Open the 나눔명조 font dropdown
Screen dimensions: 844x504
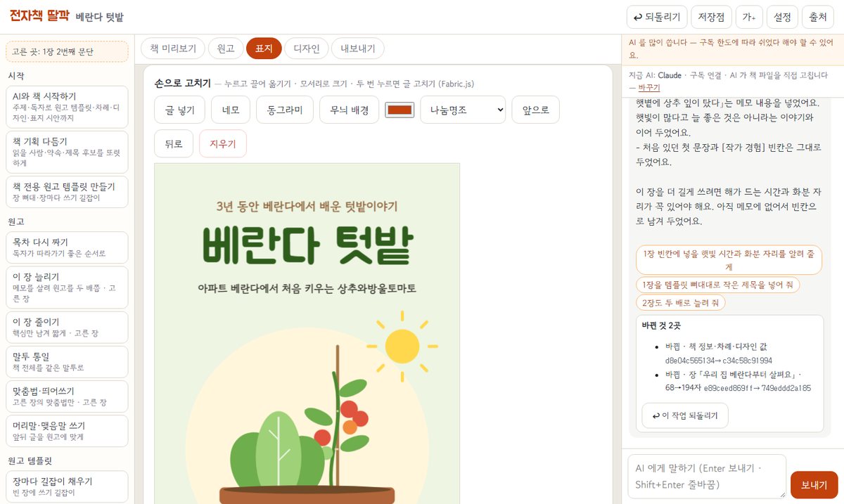click(463, 110)
